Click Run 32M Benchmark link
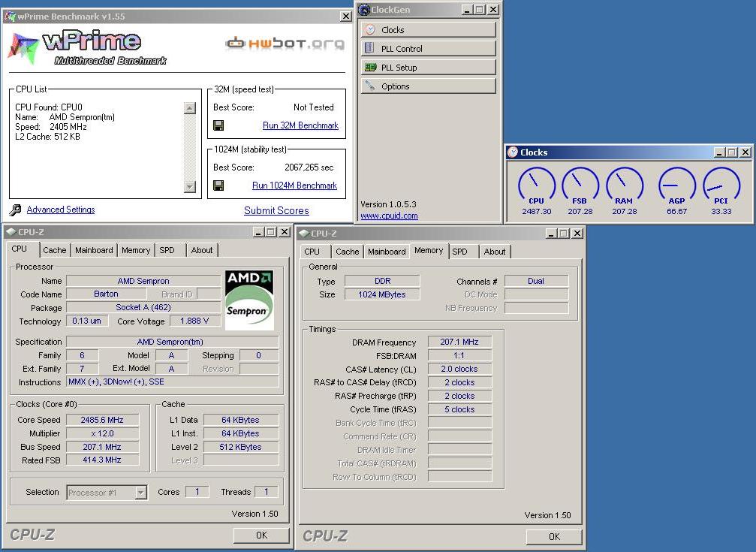 click(300, 125)
